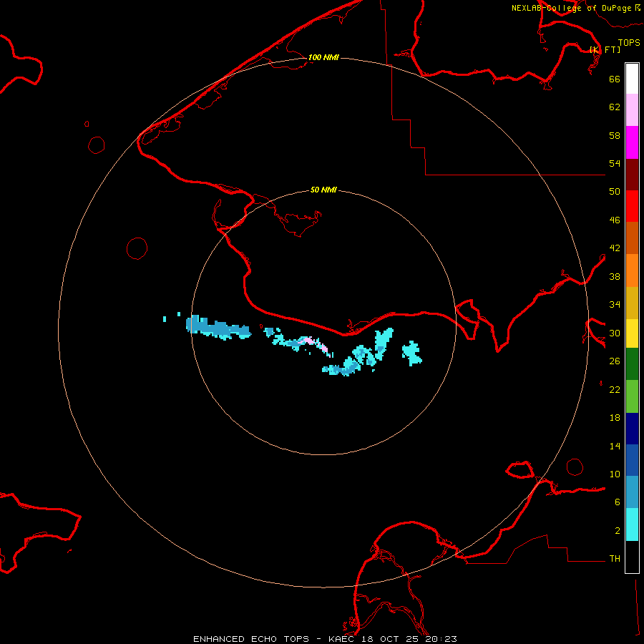The width and height of the screenshot is (644, 644).
Task: Click the "54" legend value
Action: (x=615, y=163)
